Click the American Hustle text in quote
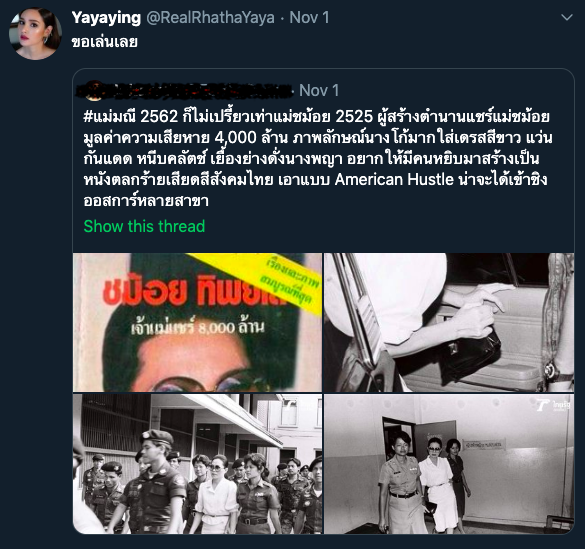585x549 pixels. (394, 180)
